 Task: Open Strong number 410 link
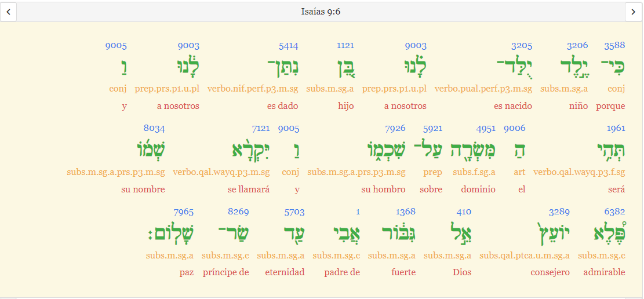click(464, 212)
